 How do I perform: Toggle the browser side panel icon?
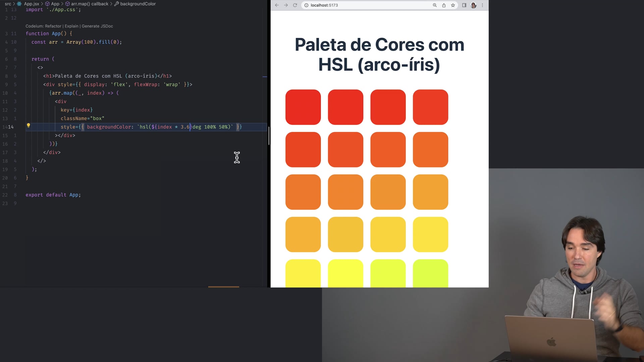pyautogui.click(x=464, y=5)
